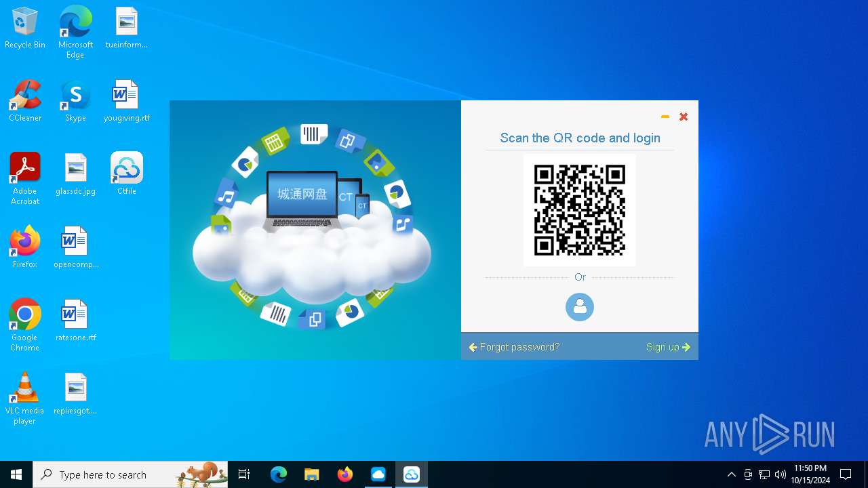Open the Ctfile desktop shortcut
The image size is (868, 488).
point(127,175)
